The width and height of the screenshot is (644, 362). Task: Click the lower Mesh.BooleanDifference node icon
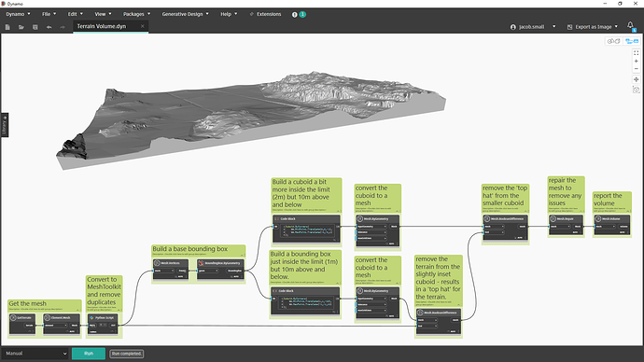pyautogui.click(x=420, y=313)
